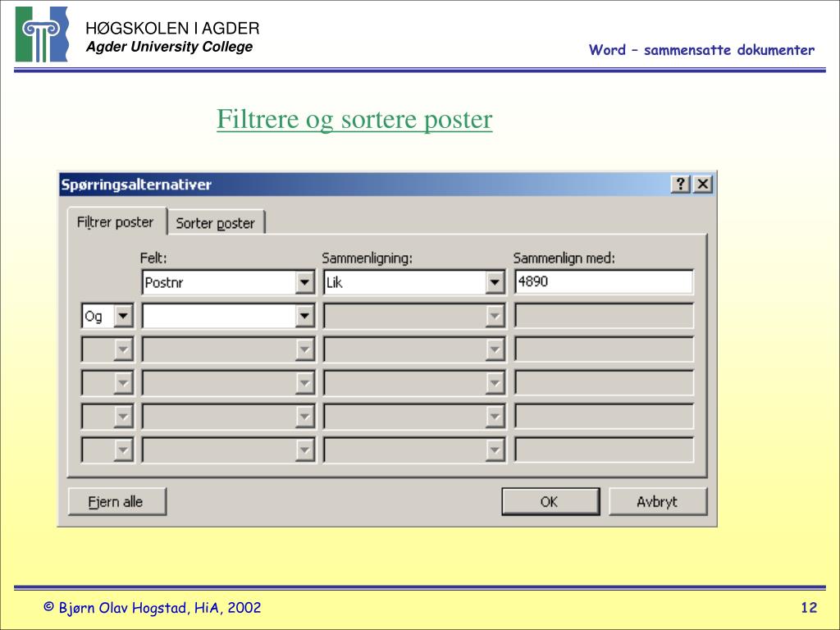Open the Og operator dropdown

[123, 316]
